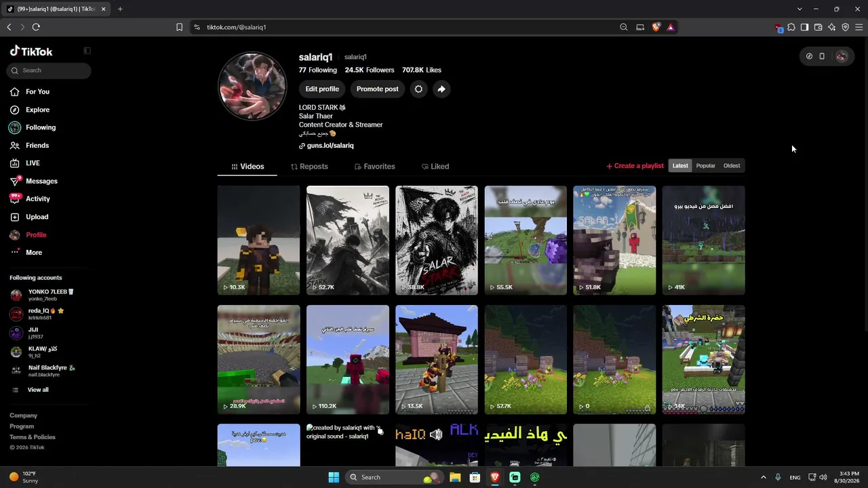Screen dimensions: 868x488
Task: Open the browser tab search dropdown
Action: pyautogui.click(x=800, y=9)
